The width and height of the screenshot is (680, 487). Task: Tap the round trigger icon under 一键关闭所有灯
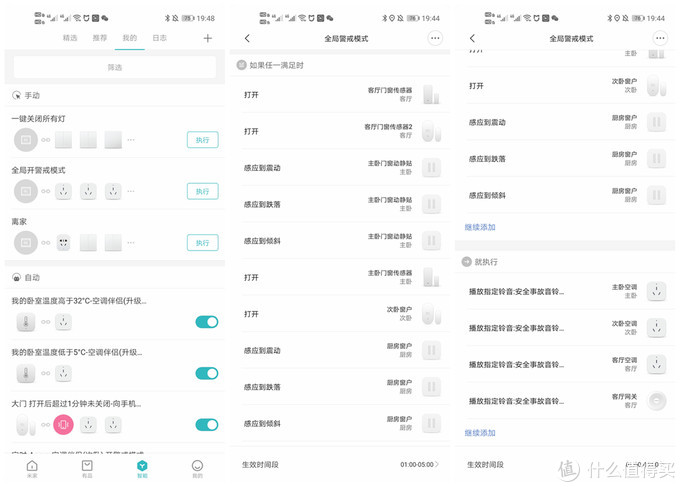pyautogui.click(x=26, y=140)
